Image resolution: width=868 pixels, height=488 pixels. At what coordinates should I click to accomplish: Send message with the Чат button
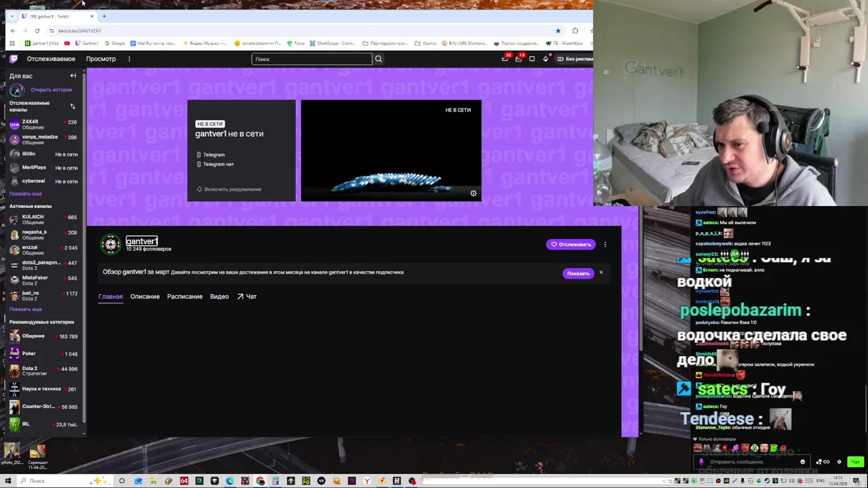point(855,462)
